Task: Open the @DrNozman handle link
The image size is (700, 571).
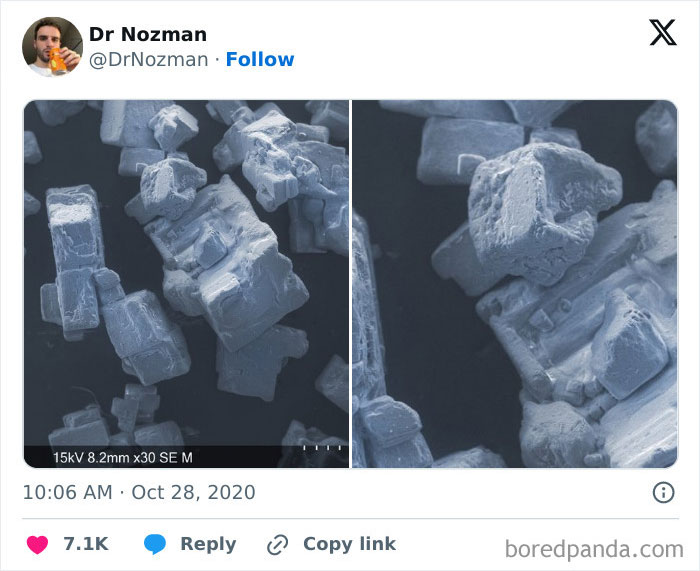Action: tap(149, 60)
